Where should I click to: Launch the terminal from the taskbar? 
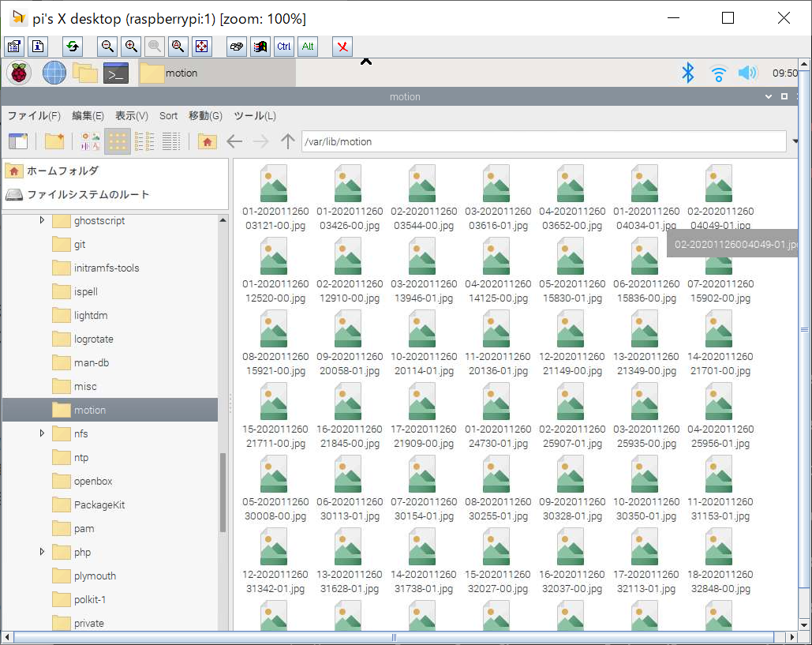[116, 73]
